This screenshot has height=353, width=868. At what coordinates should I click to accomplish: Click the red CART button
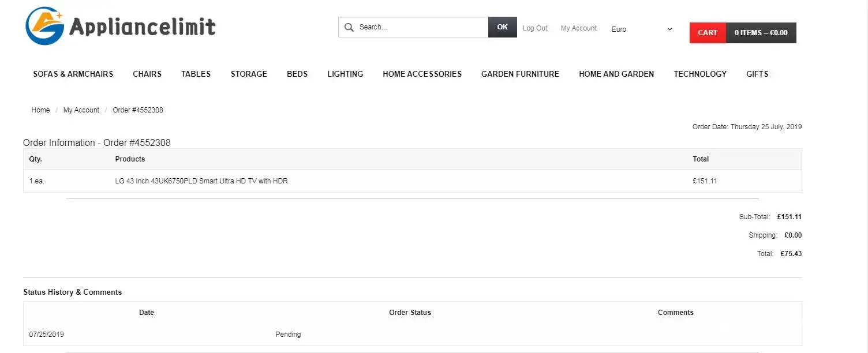(707, 33)
